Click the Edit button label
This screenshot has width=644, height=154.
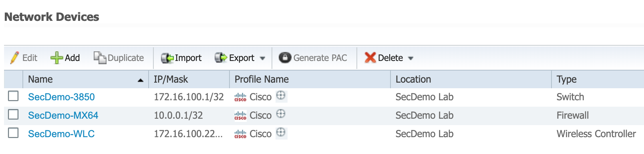pos(30,58)
